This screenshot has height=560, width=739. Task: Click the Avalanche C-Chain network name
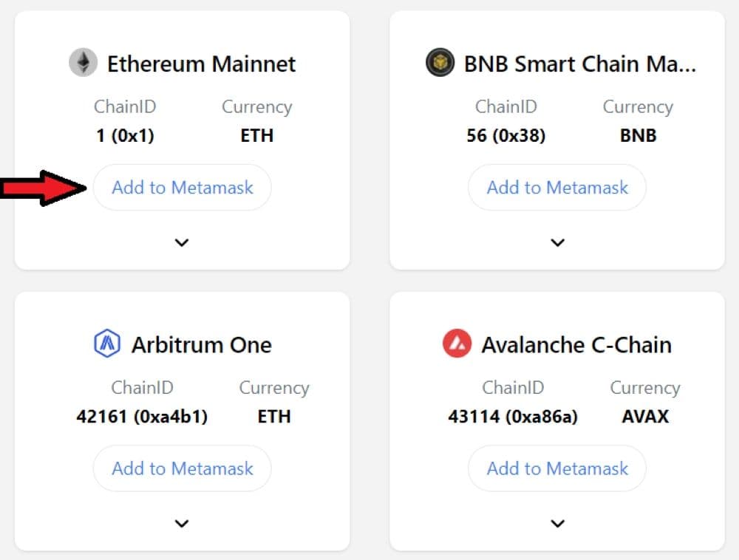click(576, 345)
